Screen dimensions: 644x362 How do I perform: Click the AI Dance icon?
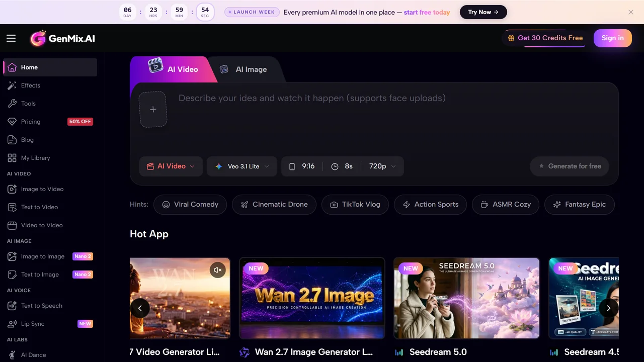tap(12, 355)
